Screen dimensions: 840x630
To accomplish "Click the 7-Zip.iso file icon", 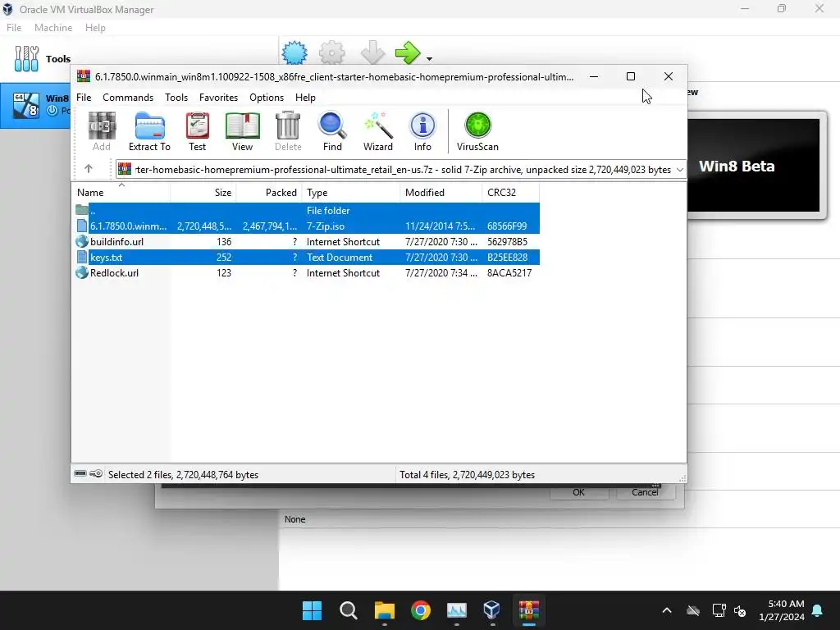I will [82, 226].
